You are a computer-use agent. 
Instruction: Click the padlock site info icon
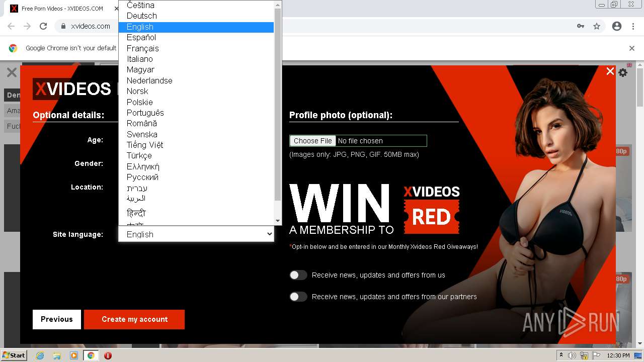pyautogui.click(x=63, y=26)
